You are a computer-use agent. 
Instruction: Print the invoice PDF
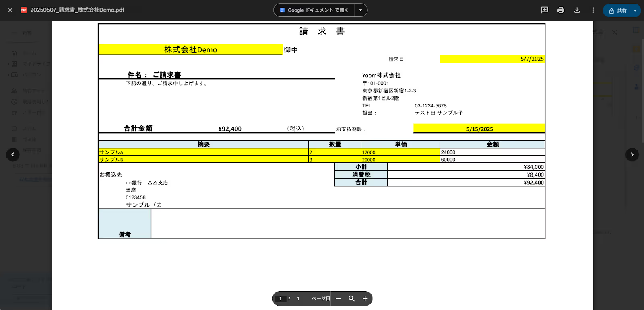(x=561, y=10)
